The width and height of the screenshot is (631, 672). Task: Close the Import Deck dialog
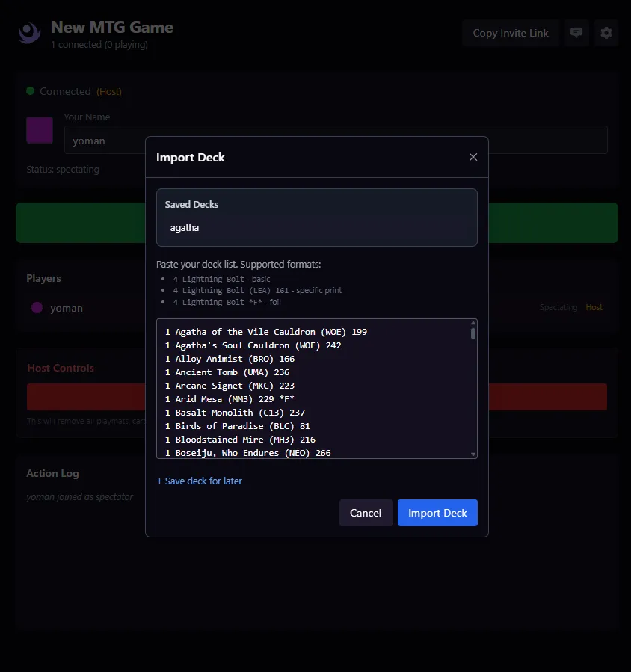tap(473, 157)
